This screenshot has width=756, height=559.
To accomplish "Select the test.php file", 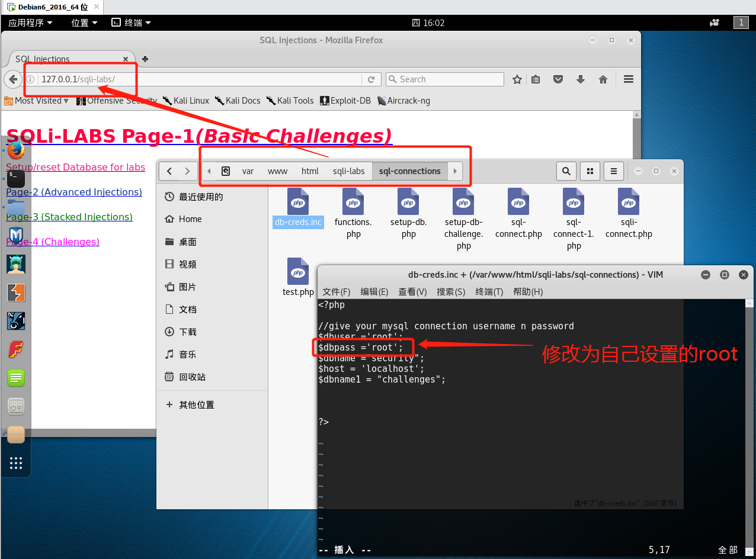I will point(298,277).
